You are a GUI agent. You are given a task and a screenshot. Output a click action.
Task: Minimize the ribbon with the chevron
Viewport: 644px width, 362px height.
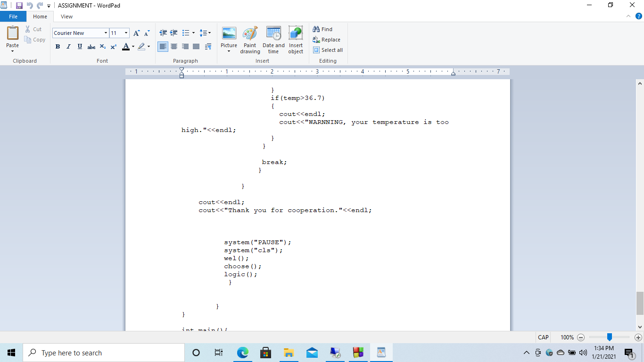tap(628, 16)
